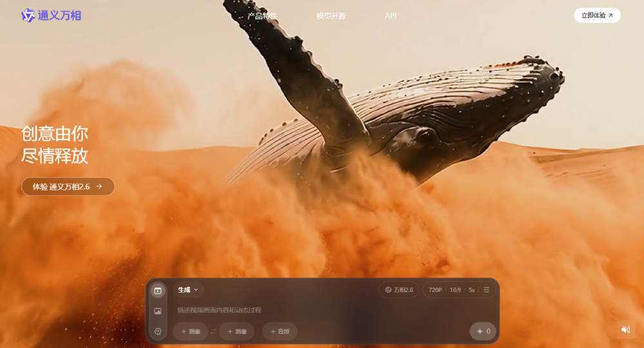Open the 万相2.6 model selector
This screenshot has width=644, height=348.
[399, 290]
